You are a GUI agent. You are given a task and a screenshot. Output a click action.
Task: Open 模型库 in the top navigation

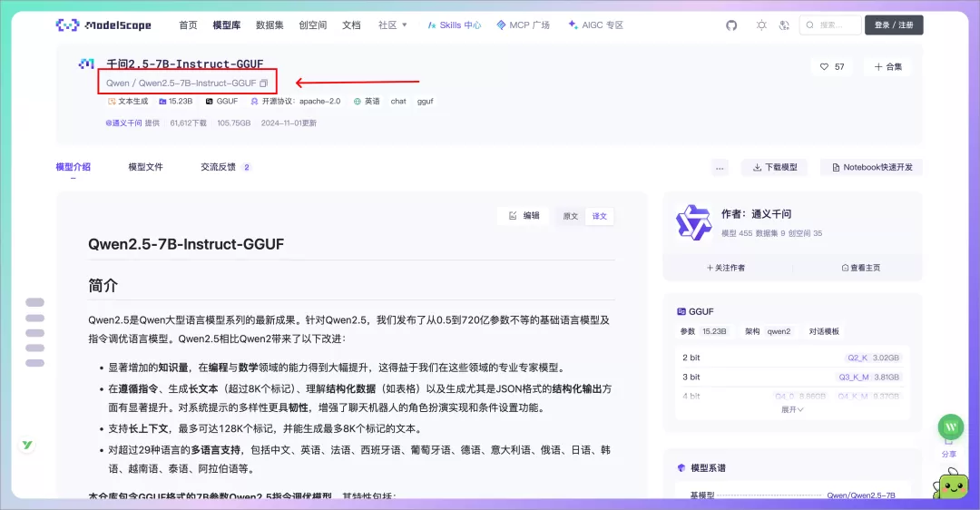pos(226,25)
